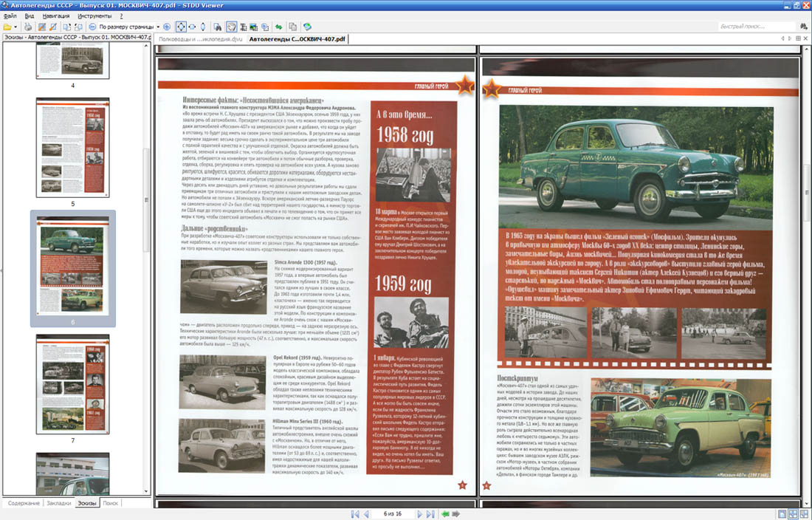Click the green Back navigation arrow
This screenshot has height=520, width=812.
click(x=445, y=513)
